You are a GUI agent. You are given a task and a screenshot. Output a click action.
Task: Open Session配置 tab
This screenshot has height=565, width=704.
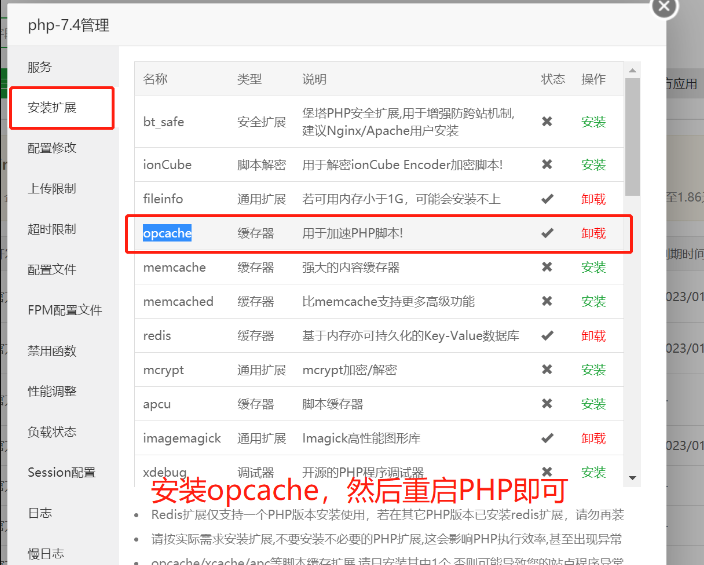61,472
